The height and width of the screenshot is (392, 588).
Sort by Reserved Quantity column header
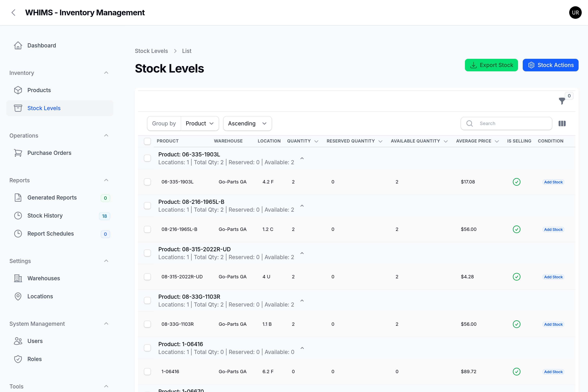pos(354,141)
